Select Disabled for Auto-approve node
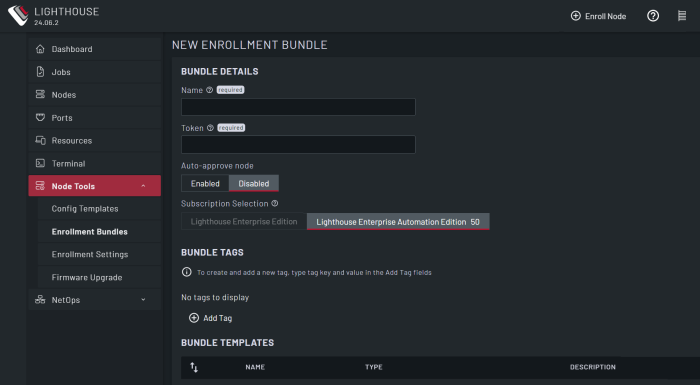Image resolution: width=700 pixels, height=385 pixels. coord(254,184)
